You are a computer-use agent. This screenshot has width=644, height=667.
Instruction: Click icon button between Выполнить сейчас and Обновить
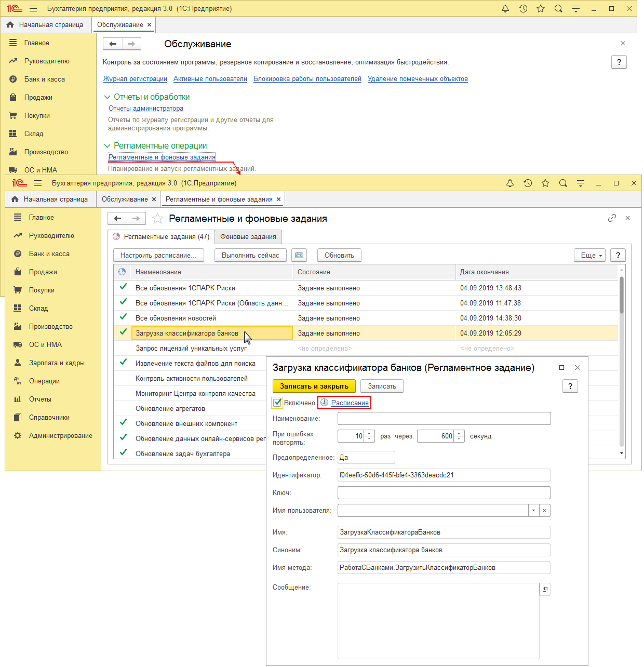[299, 255]
